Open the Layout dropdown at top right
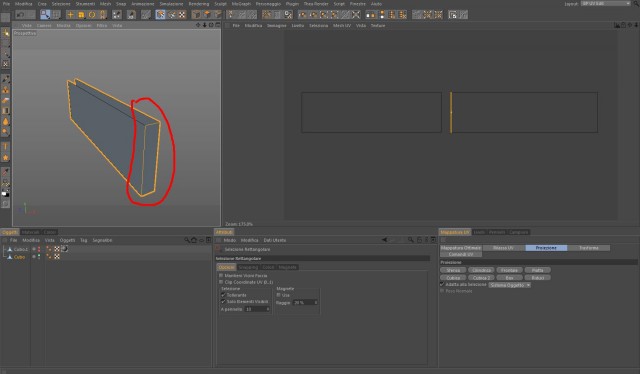 click(x=606, y=3)
